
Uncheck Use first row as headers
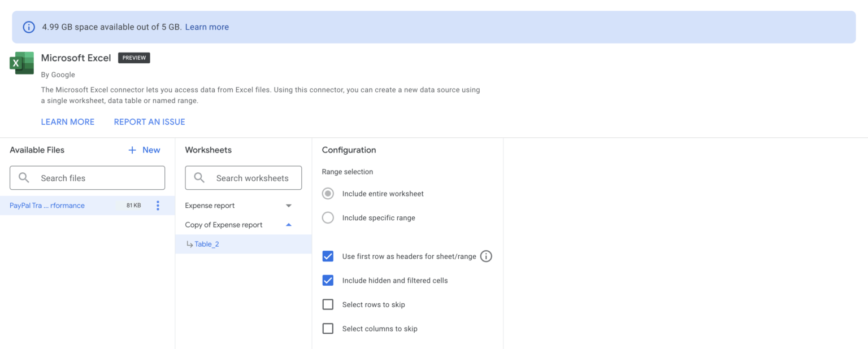[328, 256]
